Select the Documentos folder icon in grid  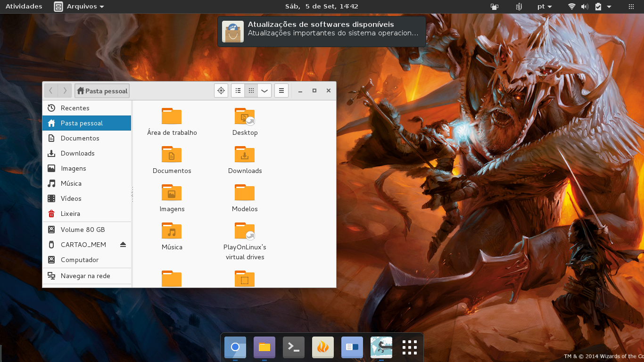pyautogui.click(x=172, y=154)
